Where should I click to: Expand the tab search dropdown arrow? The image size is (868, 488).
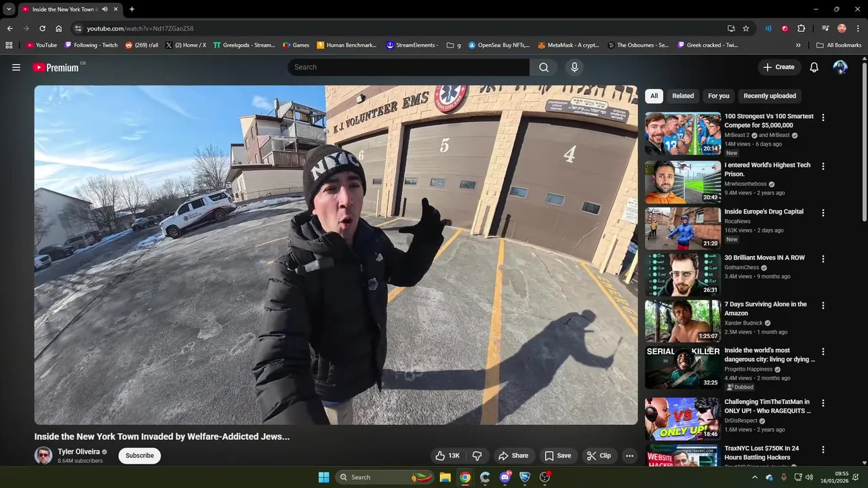coord(9,9)
